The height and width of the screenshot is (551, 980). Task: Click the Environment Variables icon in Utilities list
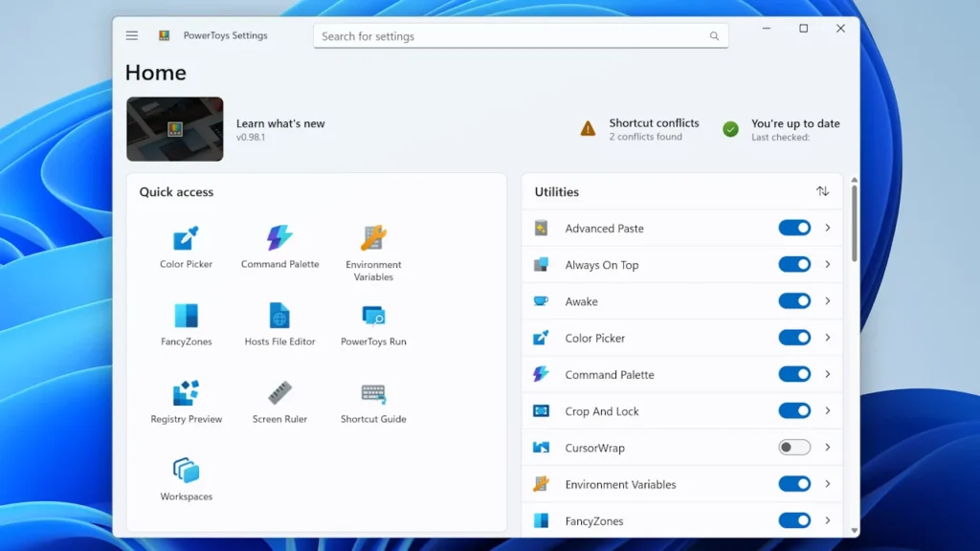pos(542,484)
